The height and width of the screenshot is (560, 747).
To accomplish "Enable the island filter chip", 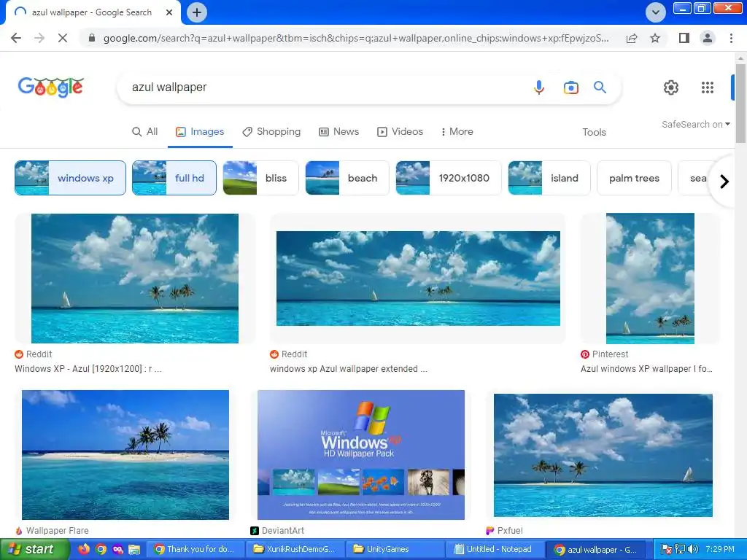I will (549, 178).
